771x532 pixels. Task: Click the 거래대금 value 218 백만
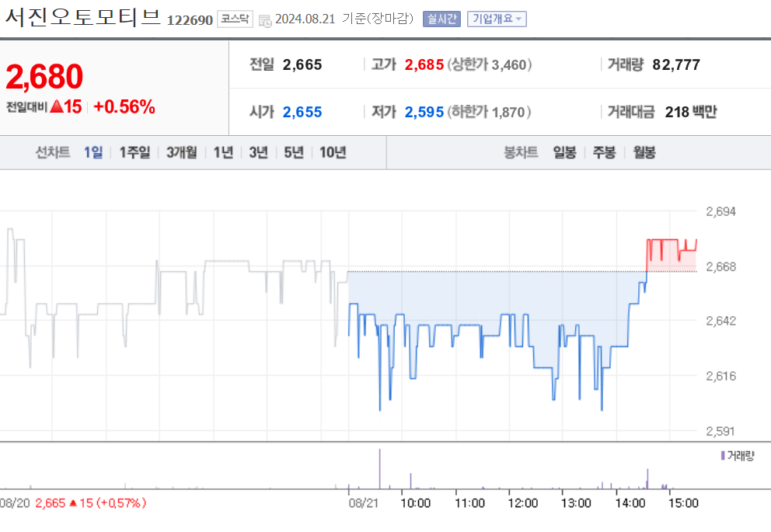(691, 112)
